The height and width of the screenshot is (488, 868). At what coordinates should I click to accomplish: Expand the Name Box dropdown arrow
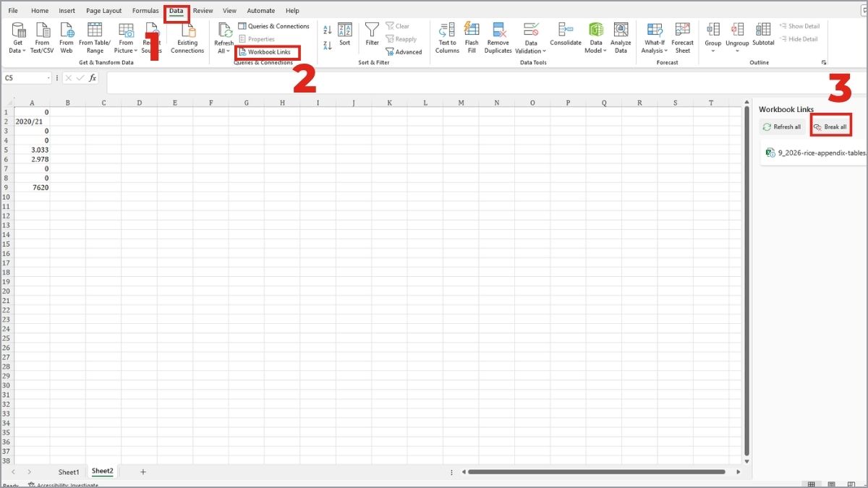click(x=48, y=77)
